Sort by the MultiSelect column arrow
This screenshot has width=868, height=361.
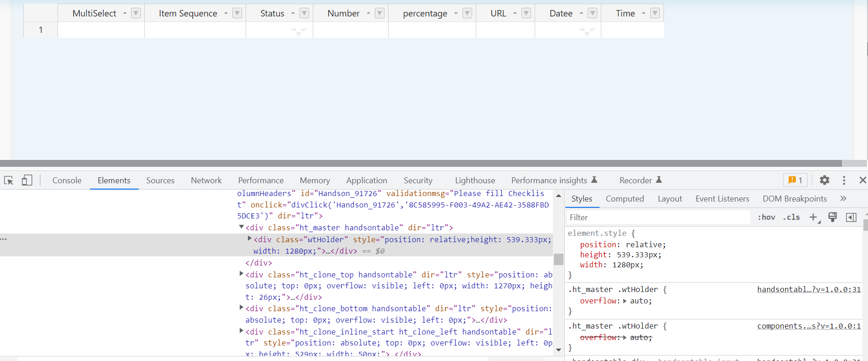coord(125,13)
